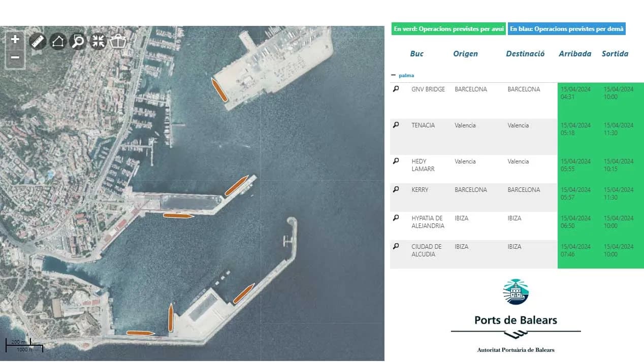This screenshot has width=644, height=362.
Task: Click the vertical ship at the south dock
Action: [x=171, y=318]
